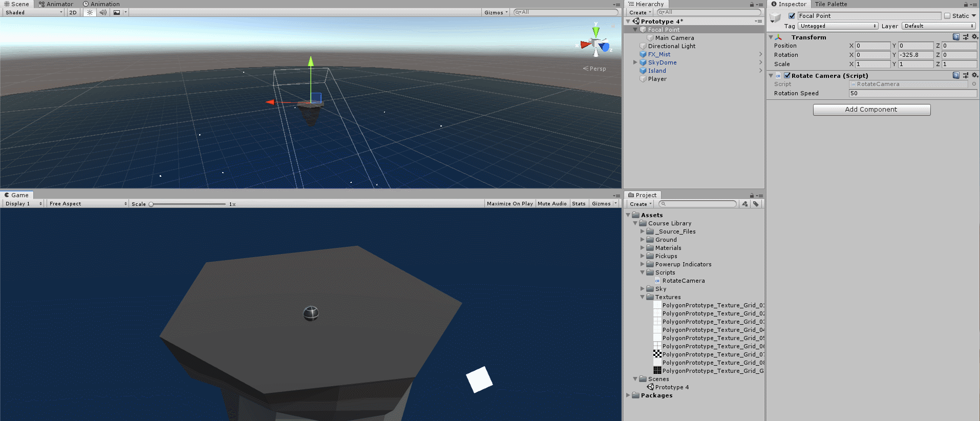Image resolution: width=980 pixels, height=421 pixels.
Task: Open Rotate Camera script gear menu
Action: pos(974,75)
